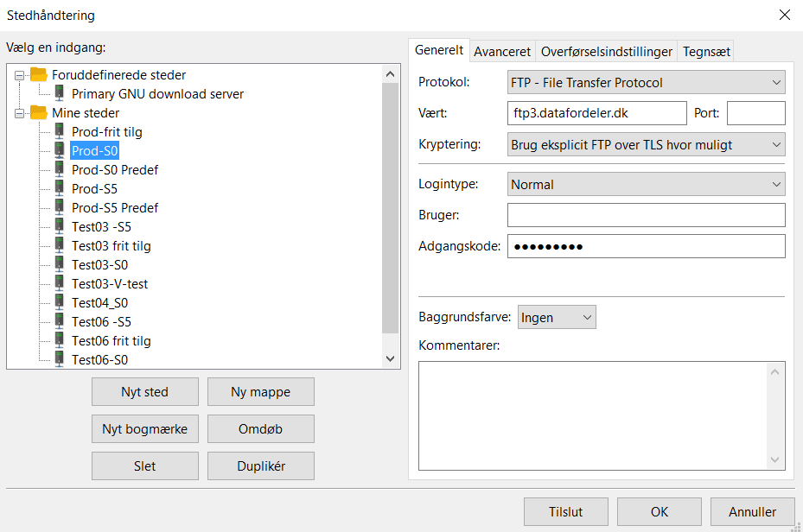This screenshot has height=532, width=803.
Task: Switch to the Avanceret tab
Action: coord(502,52)
